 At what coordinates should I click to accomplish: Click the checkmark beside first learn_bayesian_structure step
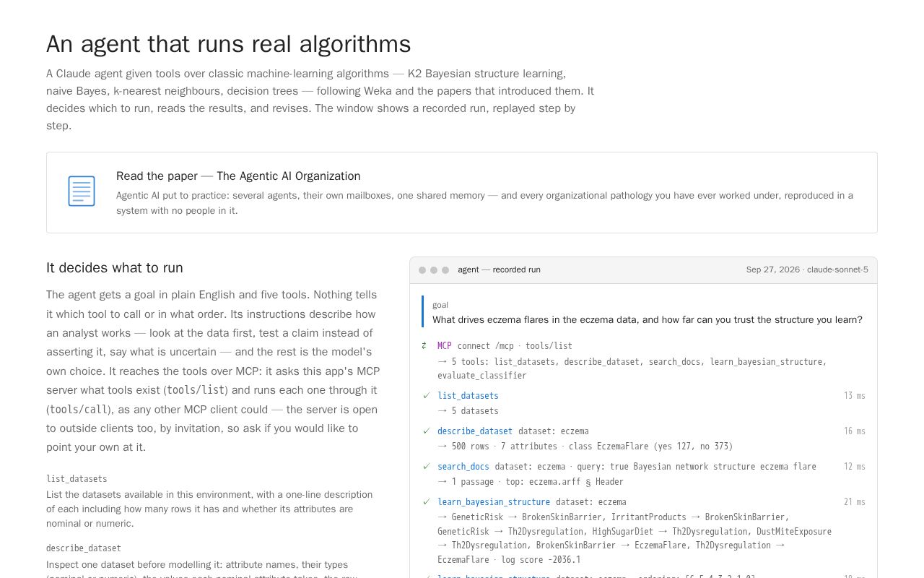click(426, 502)
